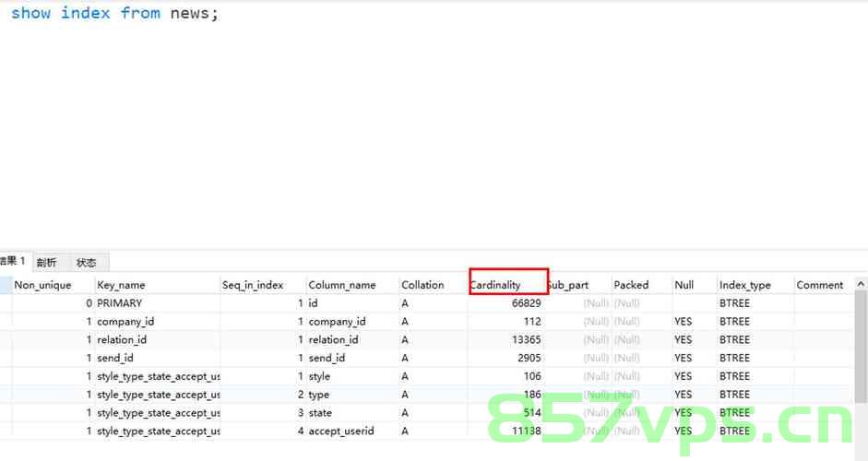Click the Non_unique column header

(42, 285)
